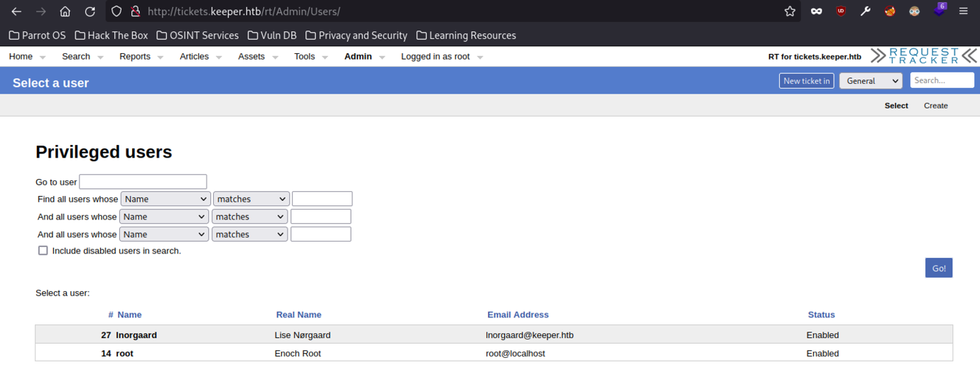Open the FoxyProxy fox extension icon
This screenshot has width=980, height=375.
[x=890, y=11]
